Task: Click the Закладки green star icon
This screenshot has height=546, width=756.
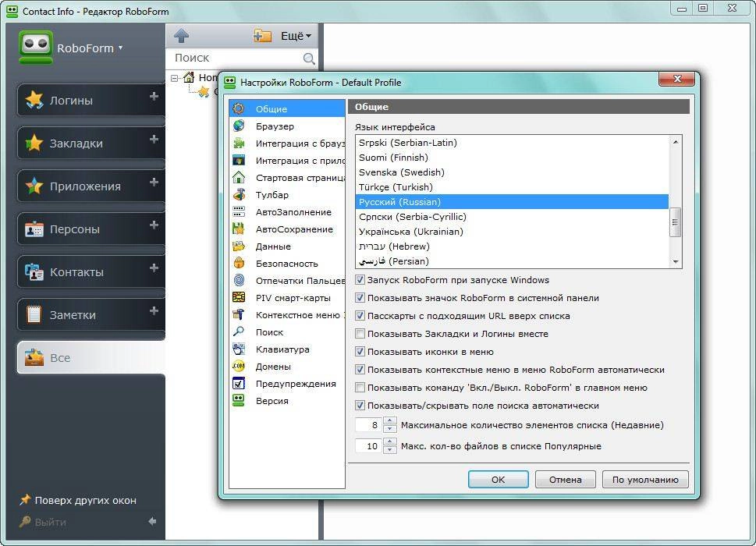Action: point(34,143)
